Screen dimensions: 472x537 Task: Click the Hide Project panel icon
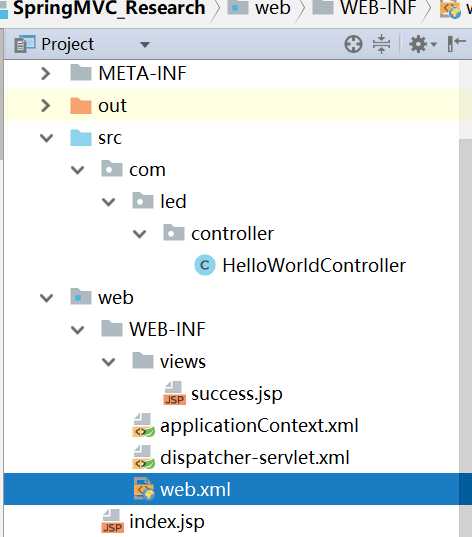click(457, 44)
